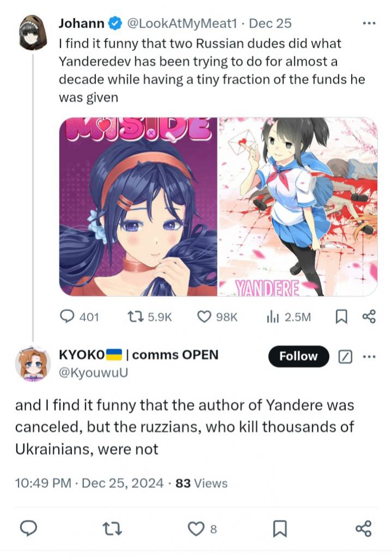Open KYOKO's profile avatar

(x=32, y=363)
